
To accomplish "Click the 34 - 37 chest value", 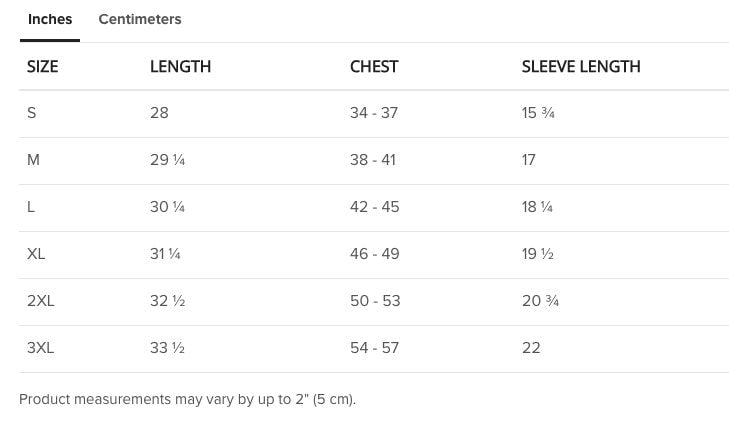I will coord(374,113).
